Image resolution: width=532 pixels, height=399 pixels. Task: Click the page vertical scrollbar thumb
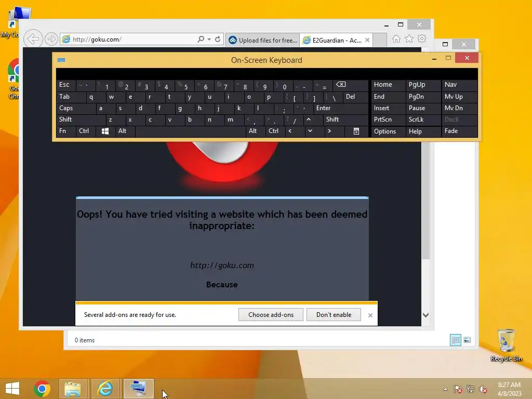point(425,200)
